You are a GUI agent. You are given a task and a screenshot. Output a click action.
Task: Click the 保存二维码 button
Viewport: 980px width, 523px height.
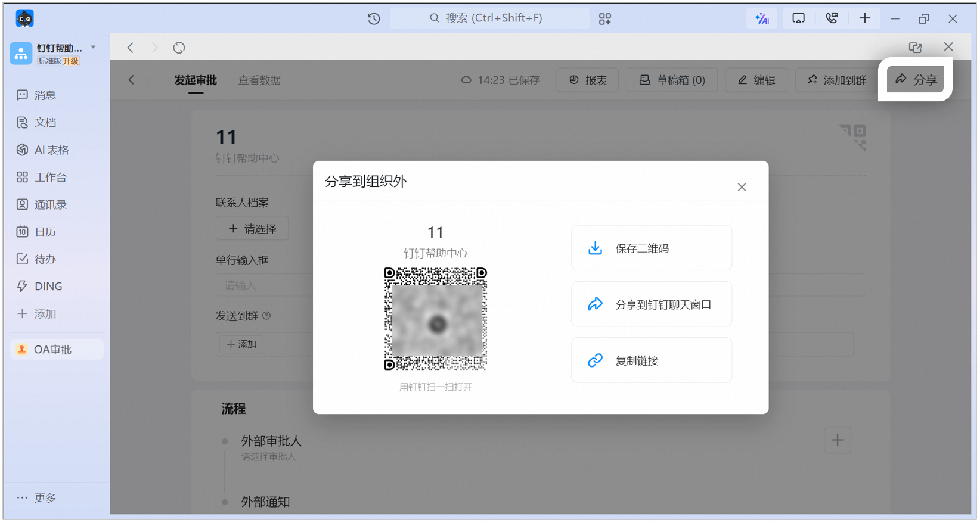click(652, 248)
